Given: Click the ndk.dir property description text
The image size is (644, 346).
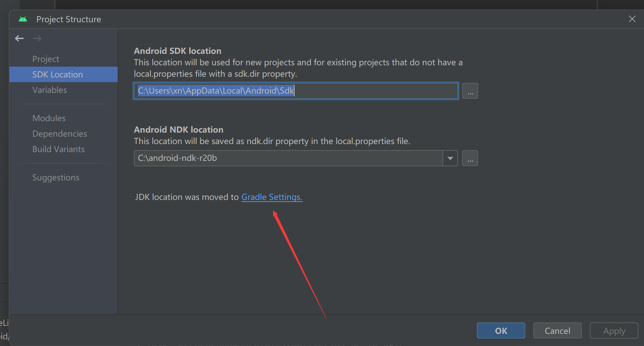Looking at the screenshot, I should pos(272,141).
